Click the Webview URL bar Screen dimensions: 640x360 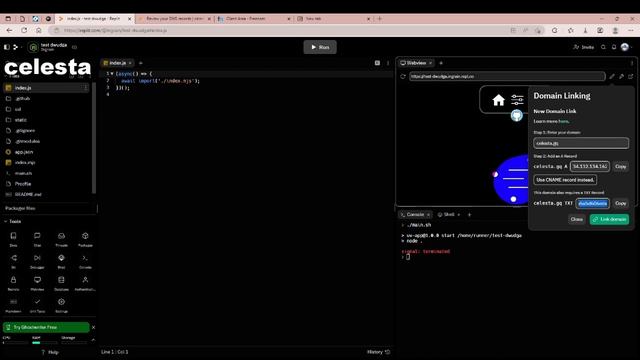tap(507, 76)
